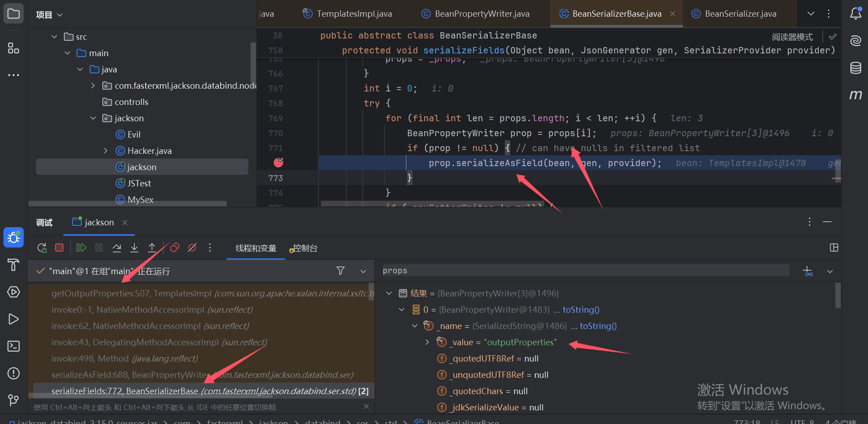
Task: Rerun the jackson debug session
Action: [42, 248]
